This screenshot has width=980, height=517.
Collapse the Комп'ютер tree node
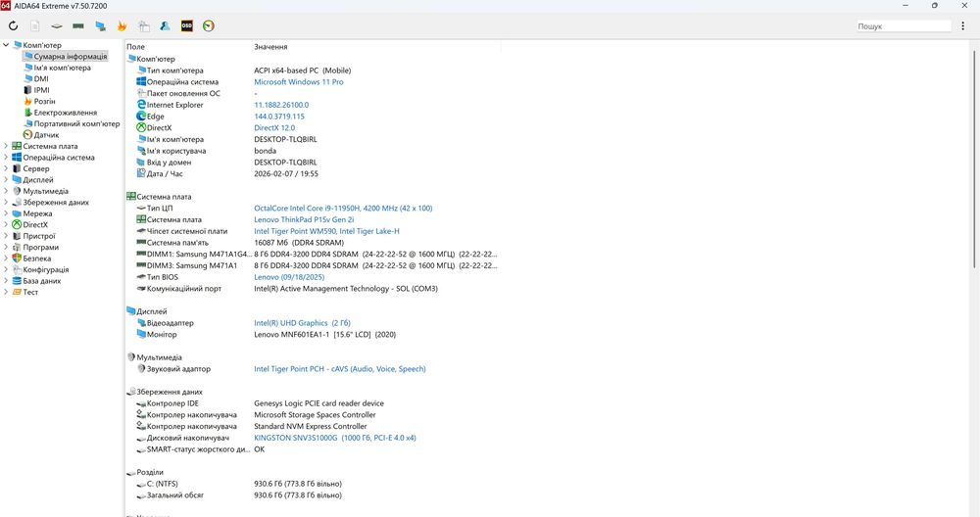point(6,45)
